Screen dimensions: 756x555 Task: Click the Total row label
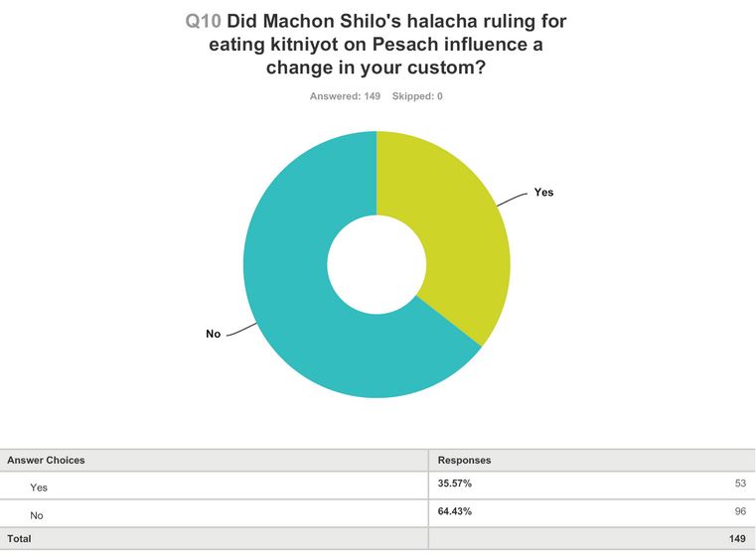tap(20, 539)
